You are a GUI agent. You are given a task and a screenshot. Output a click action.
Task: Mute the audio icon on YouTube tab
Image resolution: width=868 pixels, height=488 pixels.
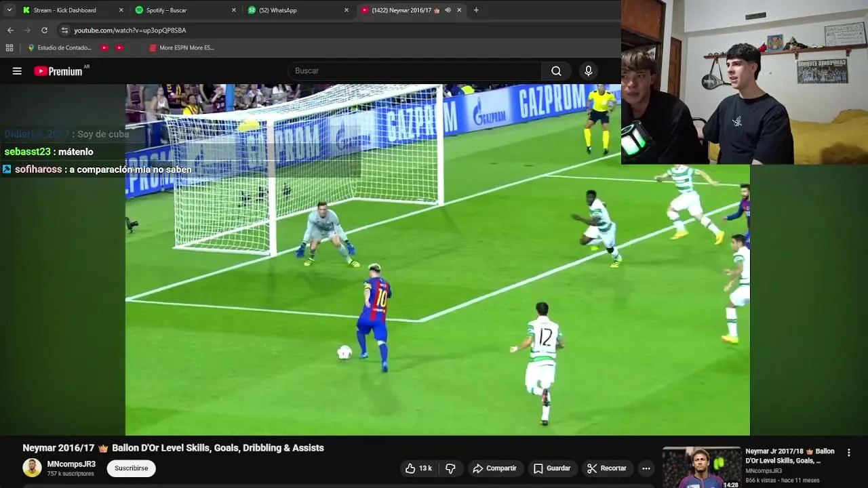pos(448,10)
